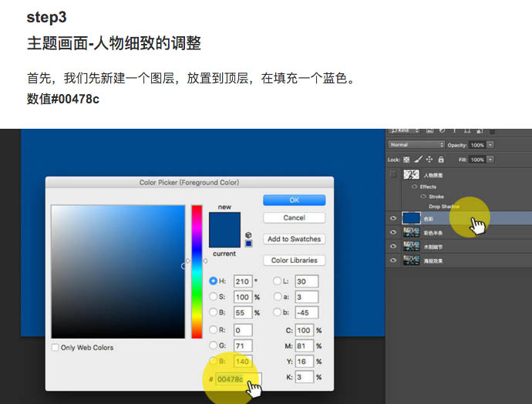This screenshot has height=404, width=532.
Task: Click inside the saturation-brightness color field
Action: tap(118, 271)
